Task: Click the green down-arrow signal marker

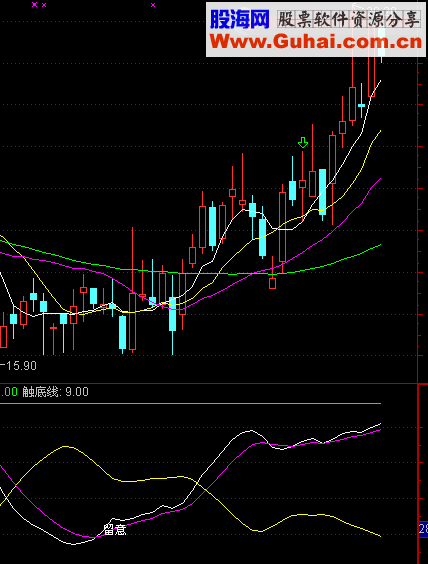Action: click(303, 142)
